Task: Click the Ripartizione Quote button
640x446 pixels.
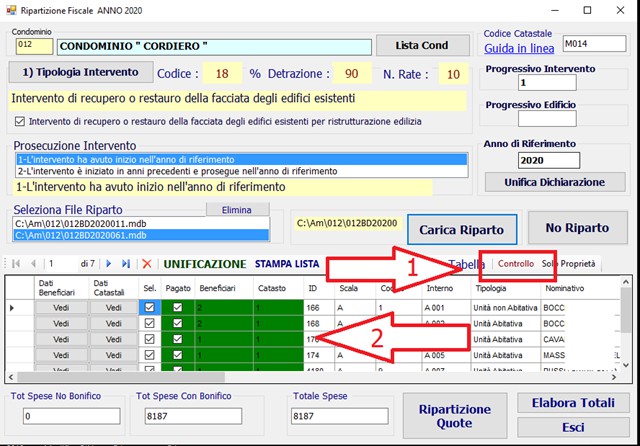Action: click(x=455, y=416)
